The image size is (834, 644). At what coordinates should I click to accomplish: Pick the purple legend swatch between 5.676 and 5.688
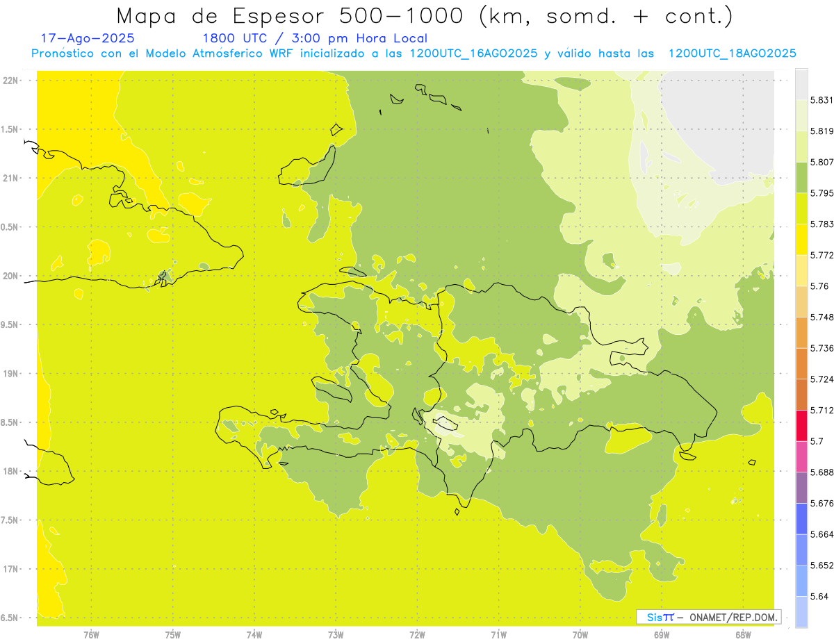tap(801, 488)
